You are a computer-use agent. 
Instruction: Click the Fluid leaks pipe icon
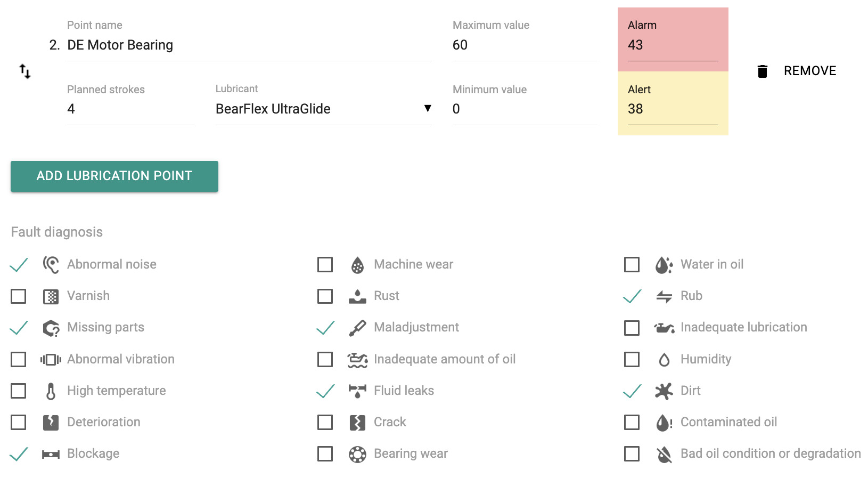[357, 391]
